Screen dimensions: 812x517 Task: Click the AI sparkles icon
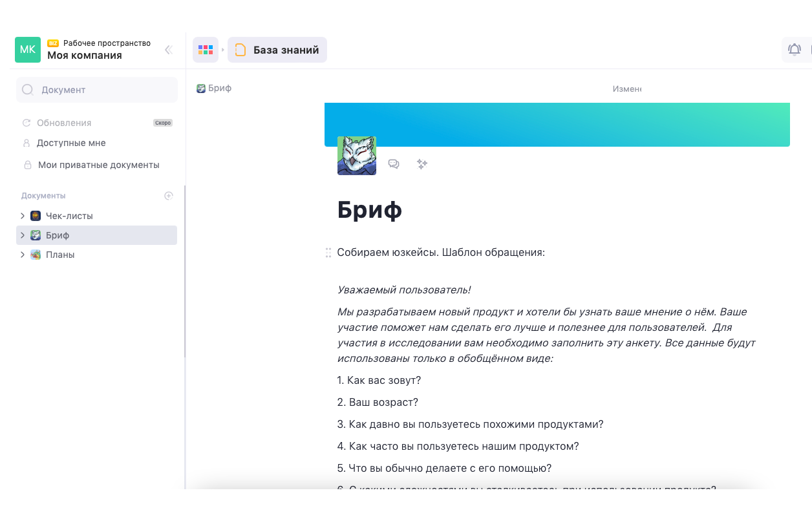coord(422,164)
